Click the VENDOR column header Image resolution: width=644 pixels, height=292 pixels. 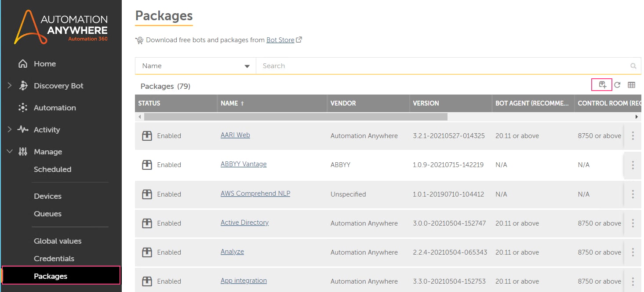pos(368,103)
